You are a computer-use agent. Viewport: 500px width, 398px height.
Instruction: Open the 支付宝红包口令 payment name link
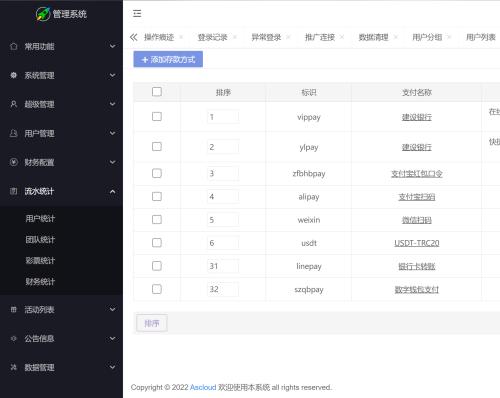[x=417, y=174]
